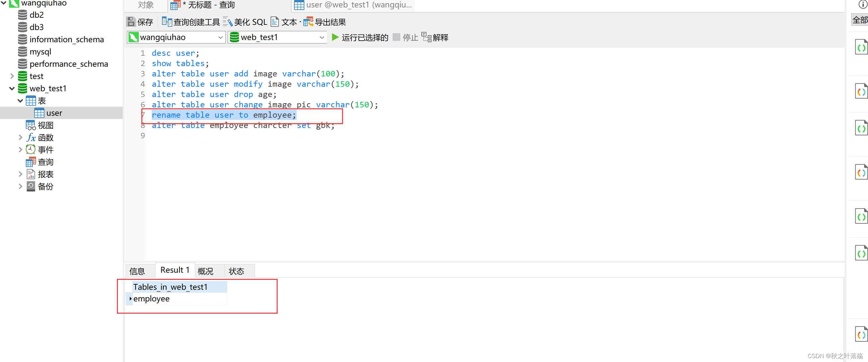
Task: Collapse the 表 tables node
Action: [20, 101]
